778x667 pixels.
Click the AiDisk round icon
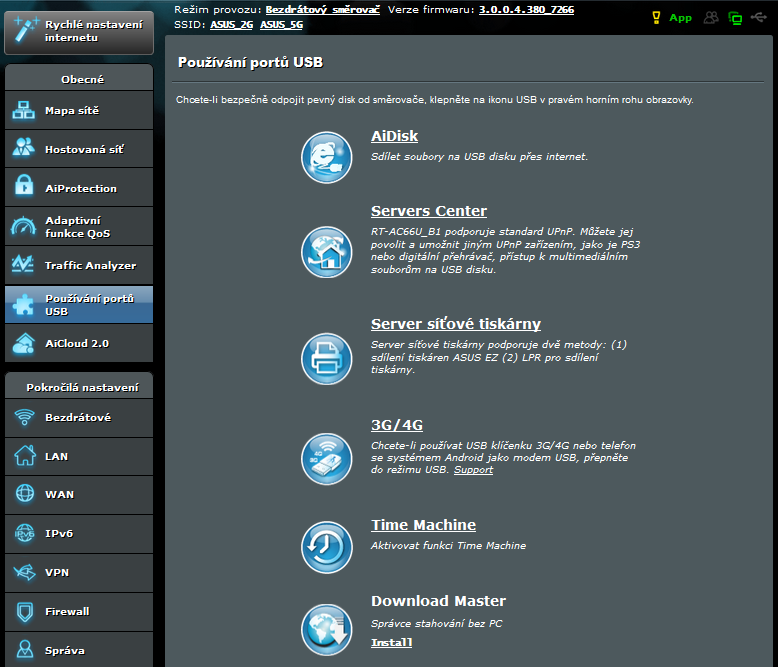327,158
